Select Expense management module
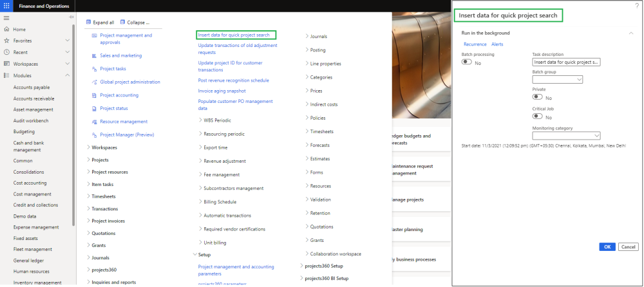The width and height of the screenshot is (644, 287). (36, 227)
